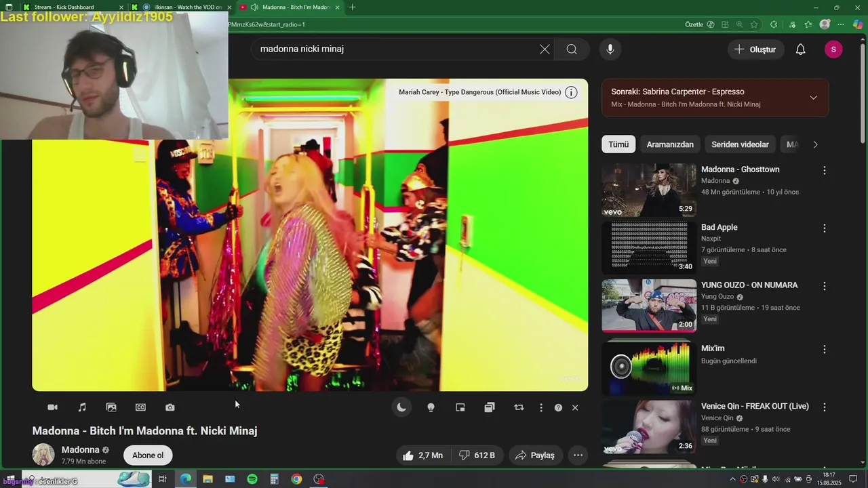Toggle dark mode with the moon icon

401,407
